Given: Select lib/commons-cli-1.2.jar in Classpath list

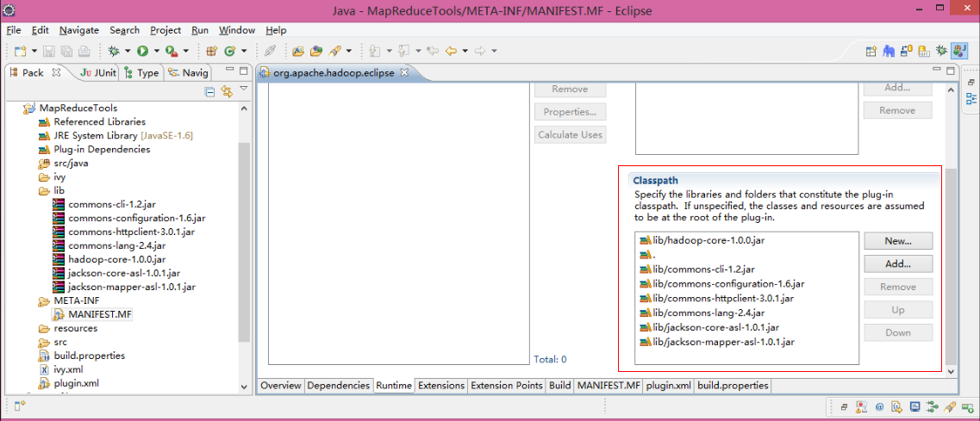Looking at the screenshot, I should click(x=697, y=269).
